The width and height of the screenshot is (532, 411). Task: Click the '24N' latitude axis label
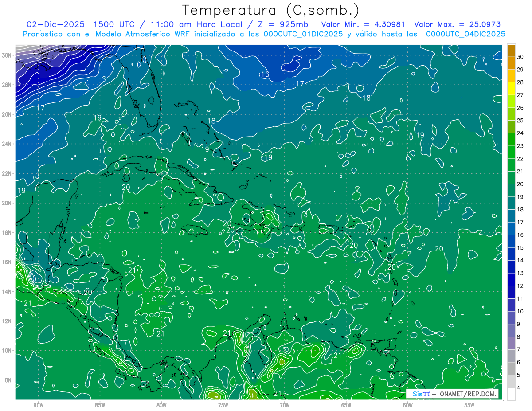(x=7, y=144)
